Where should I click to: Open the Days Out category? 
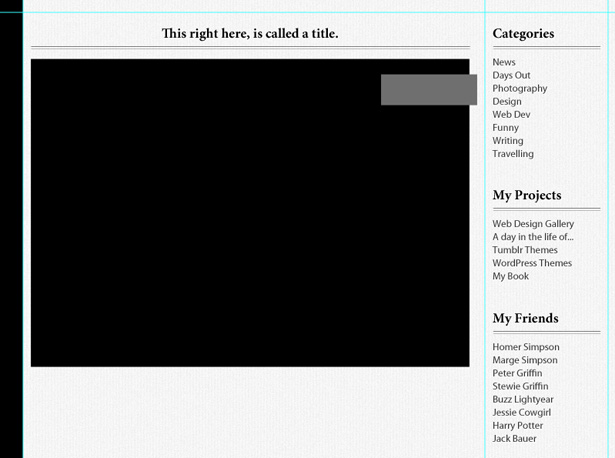click(x=511, y=75)
